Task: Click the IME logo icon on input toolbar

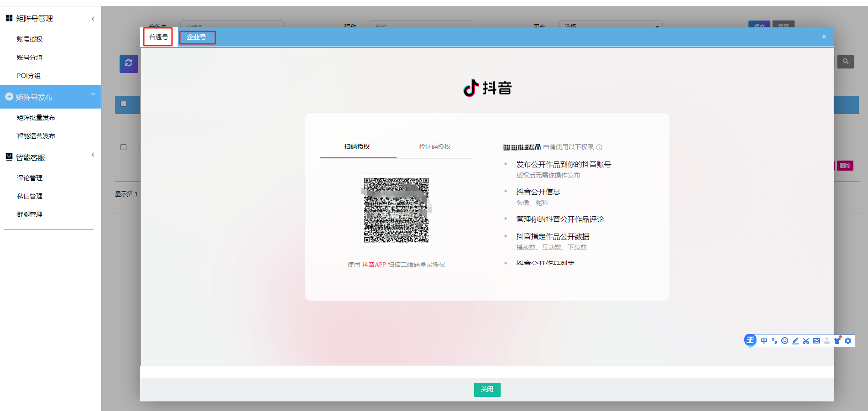Action: click(750, 340)
